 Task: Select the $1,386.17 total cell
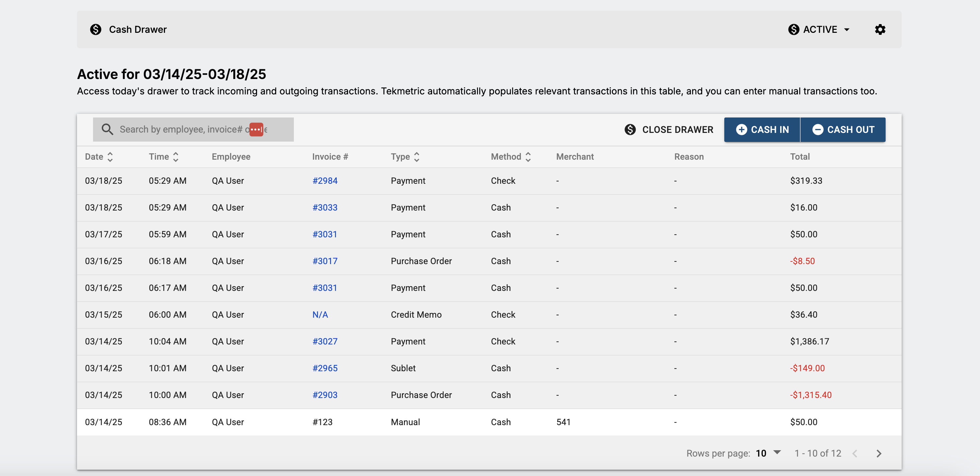click(810, 341)
